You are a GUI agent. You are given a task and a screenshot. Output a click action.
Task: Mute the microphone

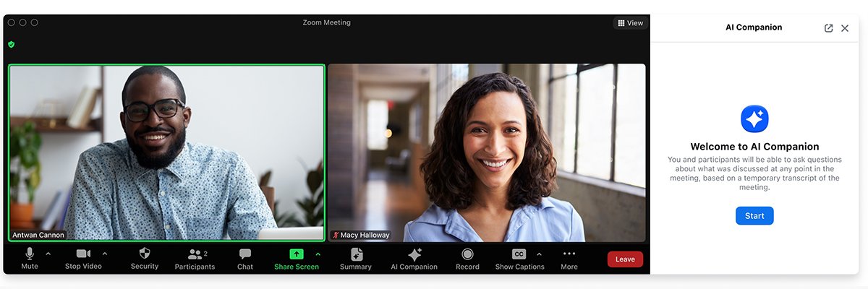click(30, 258)
